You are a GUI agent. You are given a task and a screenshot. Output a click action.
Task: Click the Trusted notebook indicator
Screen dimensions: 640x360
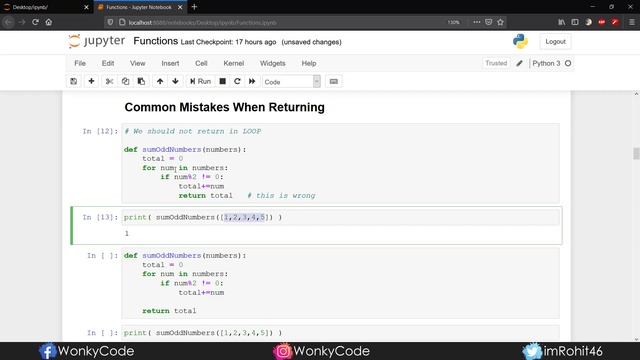tap(496, 63)
